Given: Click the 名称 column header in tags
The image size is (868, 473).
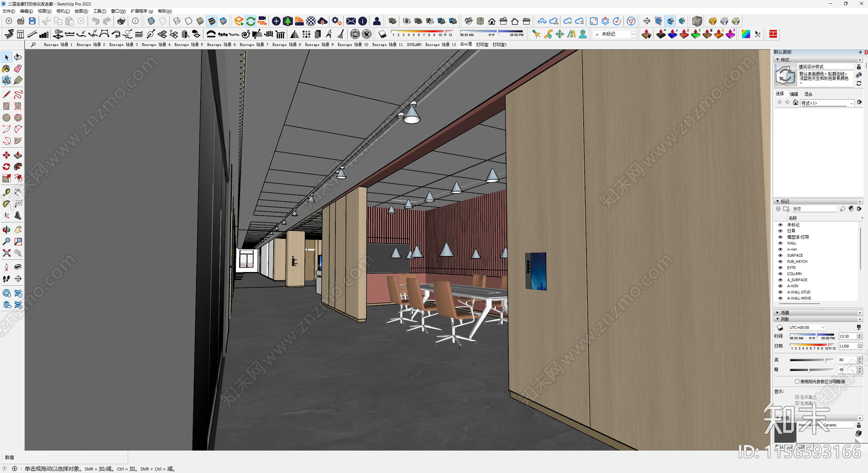Looking at the screenshot, I should 793,218.
